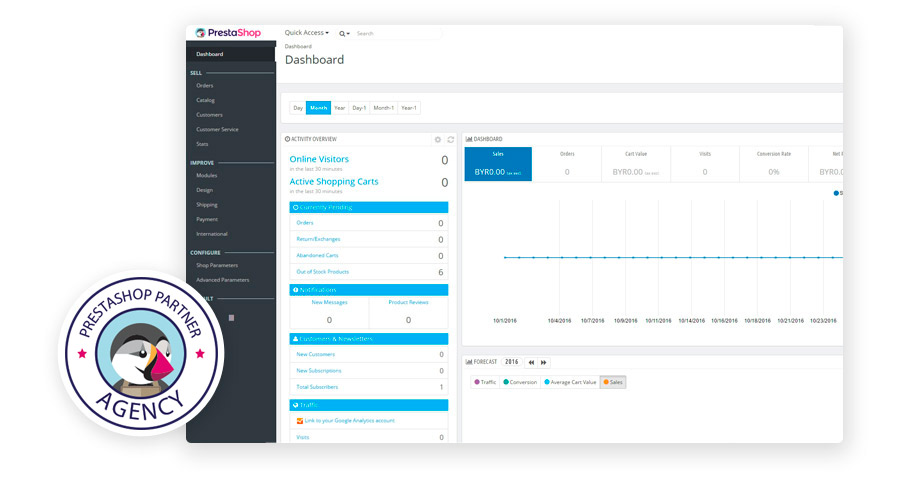Open New Subscriptions link
Image resolution: width=899 pixels, height=477 pixels.
click(319, 370)
